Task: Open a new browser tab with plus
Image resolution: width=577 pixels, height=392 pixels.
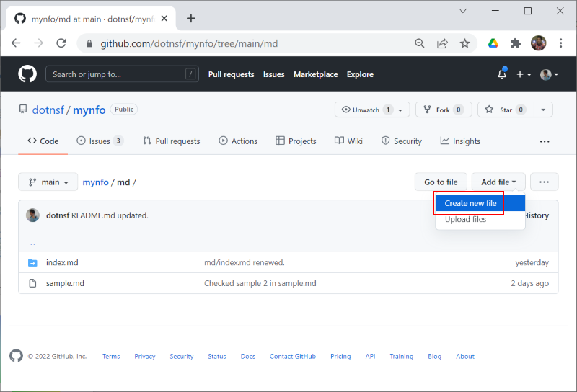Action: pos(191,19)
